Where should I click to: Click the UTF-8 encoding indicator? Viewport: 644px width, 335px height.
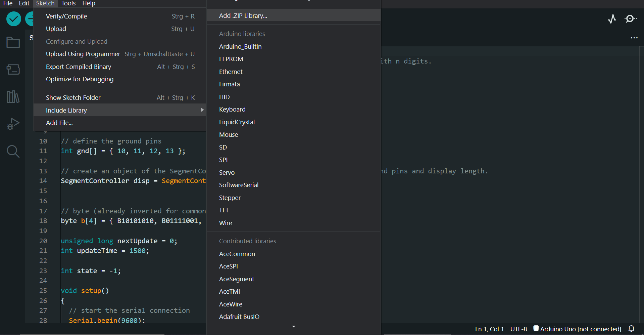coord(518,329)
